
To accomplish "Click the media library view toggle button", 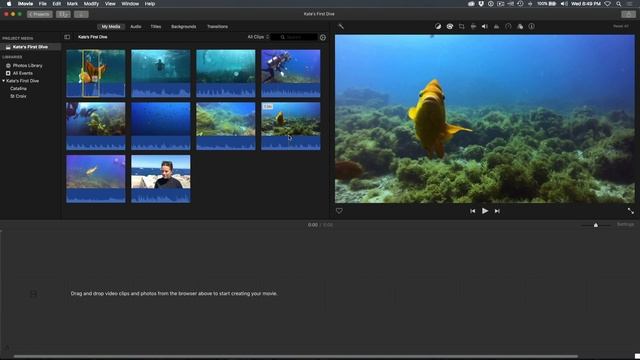I will point(63,14).
